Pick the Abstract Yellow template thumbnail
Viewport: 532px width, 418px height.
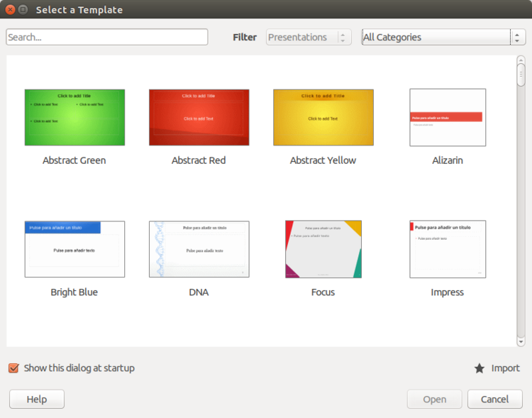(323, 117)
